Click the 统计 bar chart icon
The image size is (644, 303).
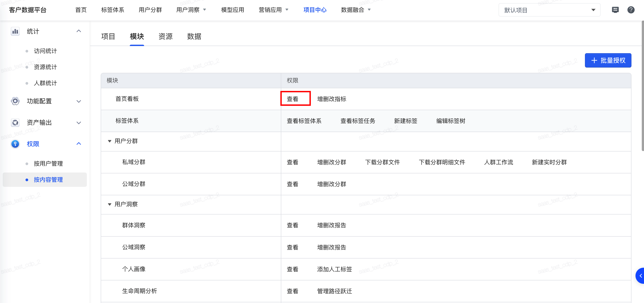[x=15, y=32]
